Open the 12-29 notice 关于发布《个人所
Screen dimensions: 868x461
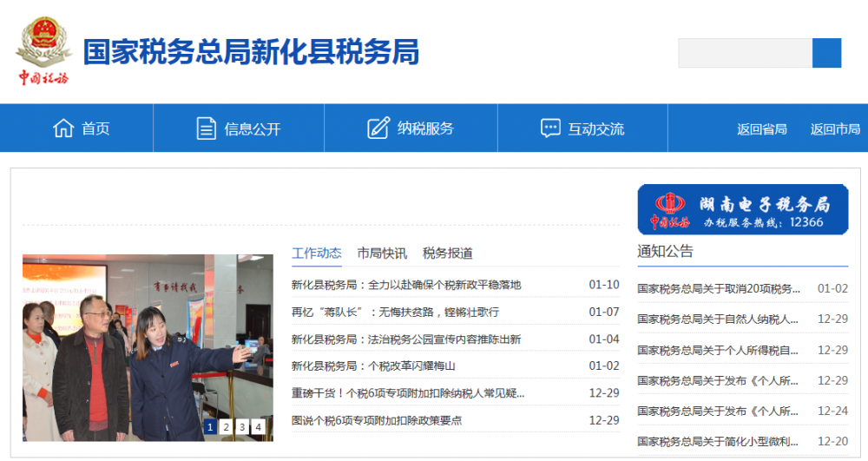[x=718, y=380]
